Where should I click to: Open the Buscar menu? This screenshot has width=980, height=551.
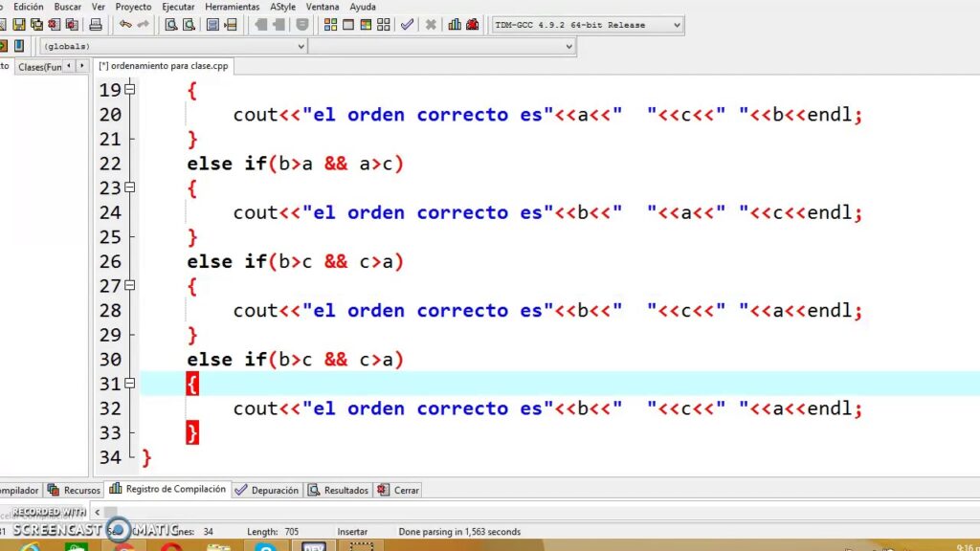click(68, 7)
